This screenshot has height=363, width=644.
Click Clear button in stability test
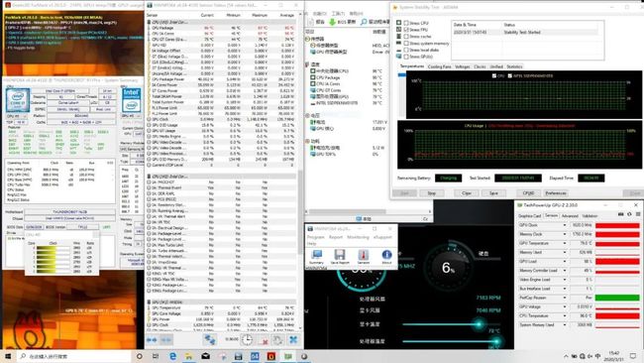click(467, 193)
